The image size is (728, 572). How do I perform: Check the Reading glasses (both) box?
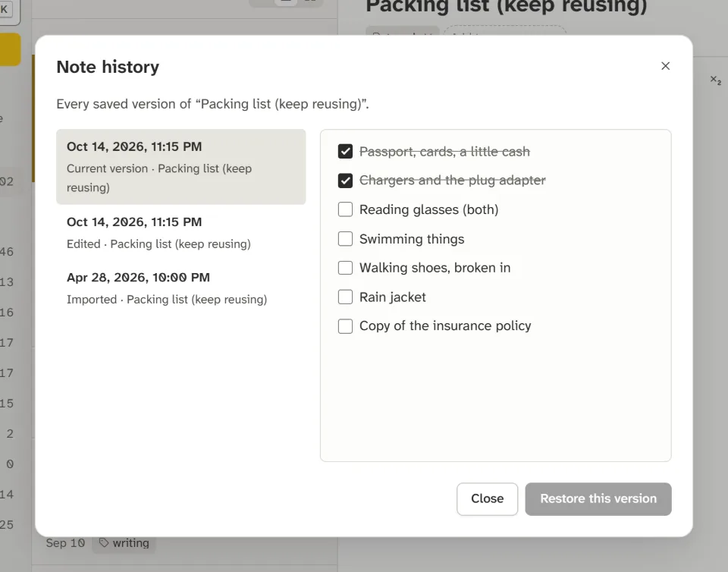(345, 209)
